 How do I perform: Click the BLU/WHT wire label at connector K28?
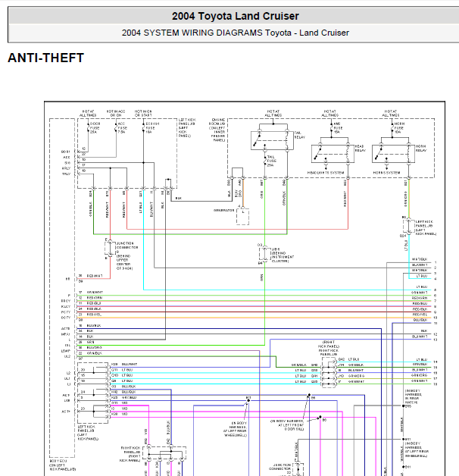point(130,364)
